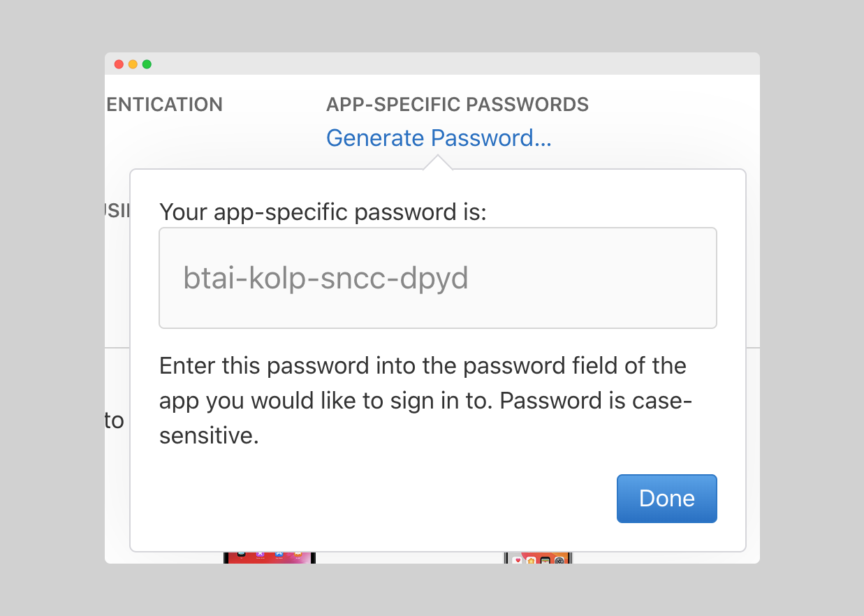Click the Generate Password... link

[x=439, y=138]
